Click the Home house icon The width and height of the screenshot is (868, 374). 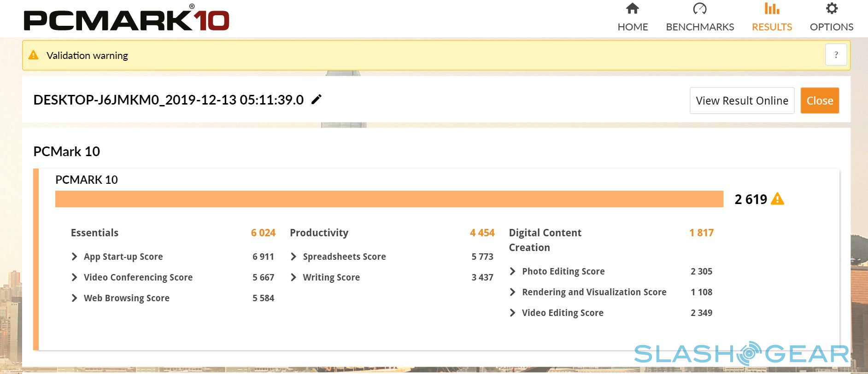[632, 9]
